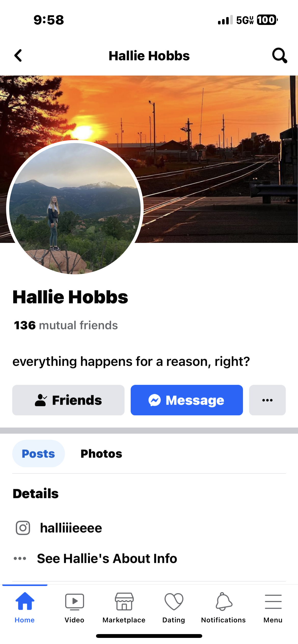This screenshot has width=298, height=644.
Task: Send a Message to Hallie Hobbs
Action: click(x=187, y=400)
